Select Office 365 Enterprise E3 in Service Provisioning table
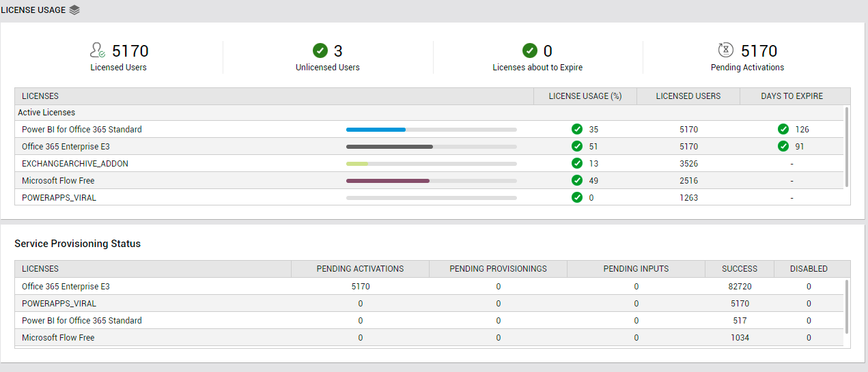 (66, 287)
